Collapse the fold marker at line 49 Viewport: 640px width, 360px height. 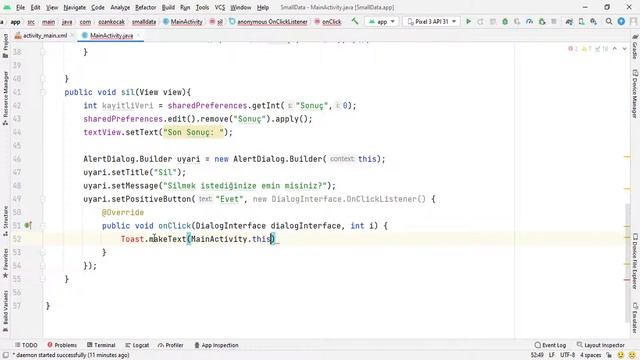(43, 199)
